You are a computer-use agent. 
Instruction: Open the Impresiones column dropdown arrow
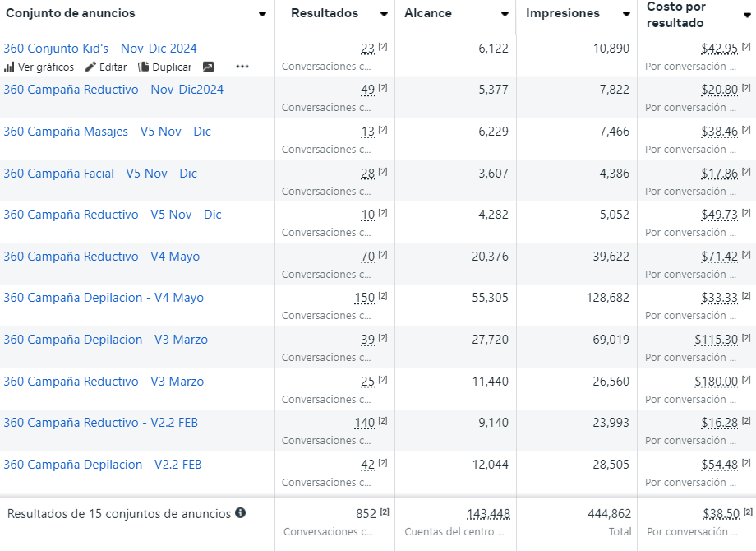tap(625, 14)
